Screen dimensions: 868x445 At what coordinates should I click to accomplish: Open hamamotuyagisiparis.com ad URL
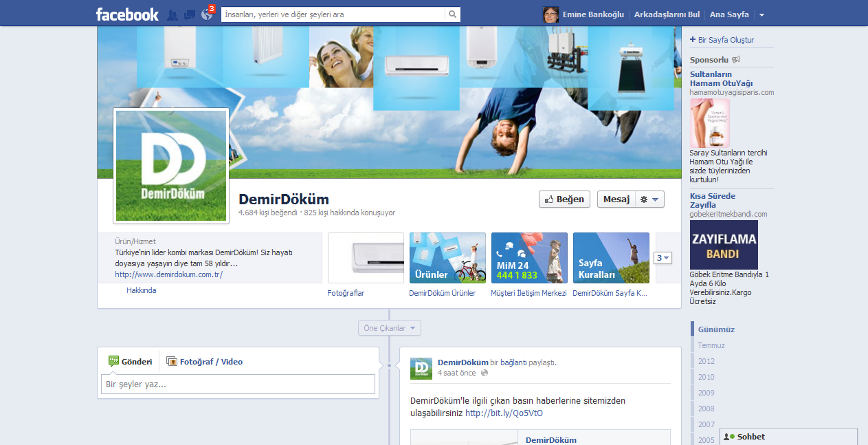click(732, 92)
